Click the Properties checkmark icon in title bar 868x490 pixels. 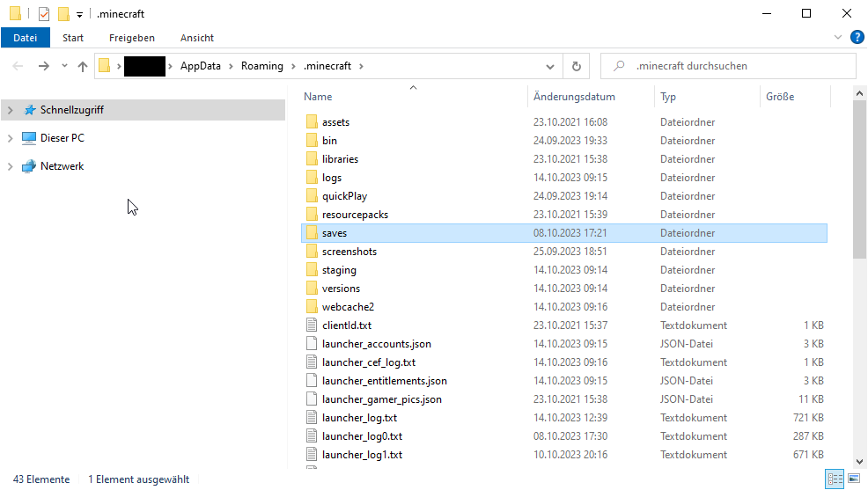(x=44, y=14)
